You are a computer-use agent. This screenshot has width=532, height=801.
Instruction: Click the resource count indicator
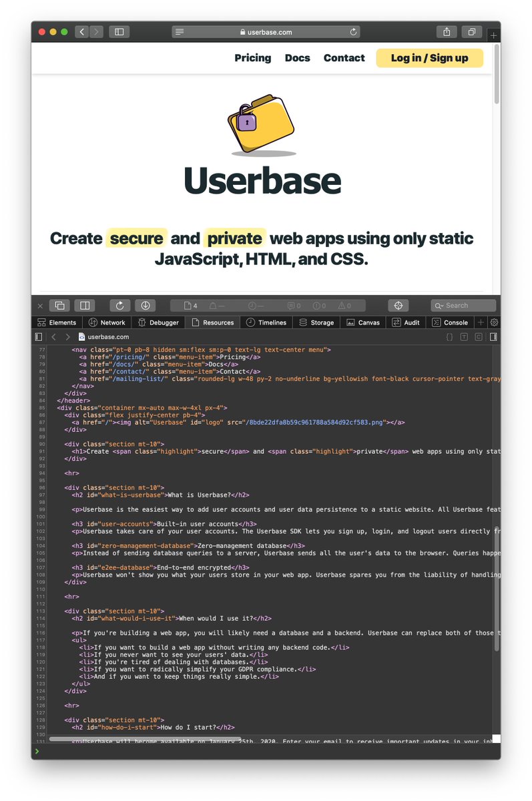[x=190, y=306]
